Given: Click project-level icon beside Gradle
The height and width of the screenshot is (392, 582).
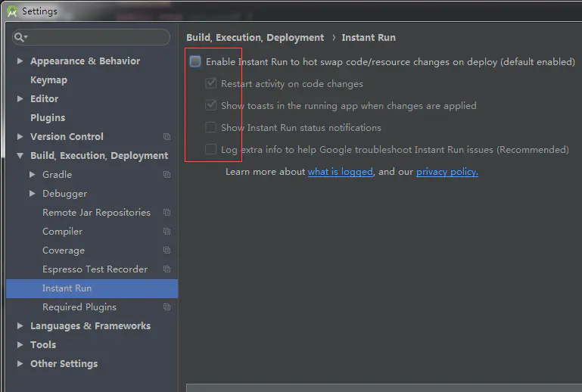Looking at the screenshot, I should click(167, 175).
